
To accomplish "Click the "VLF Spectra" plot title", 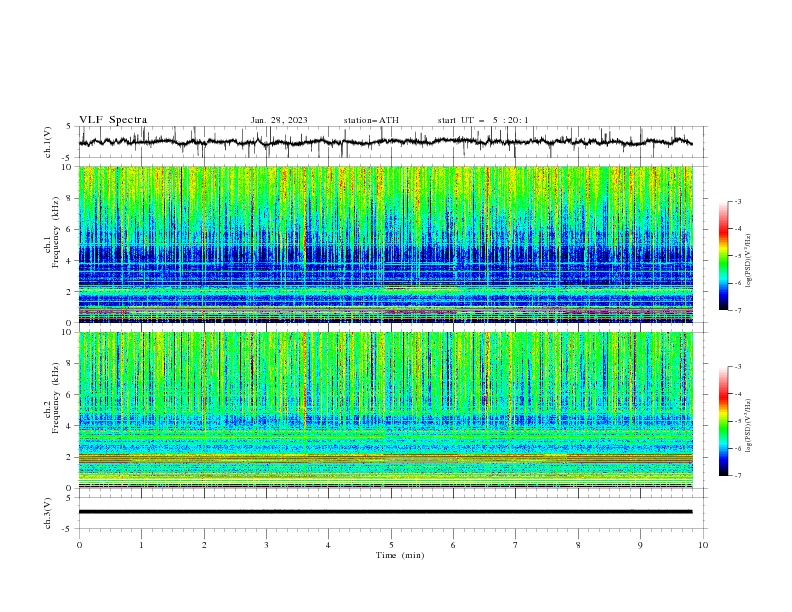I will (x=113, y=120).
